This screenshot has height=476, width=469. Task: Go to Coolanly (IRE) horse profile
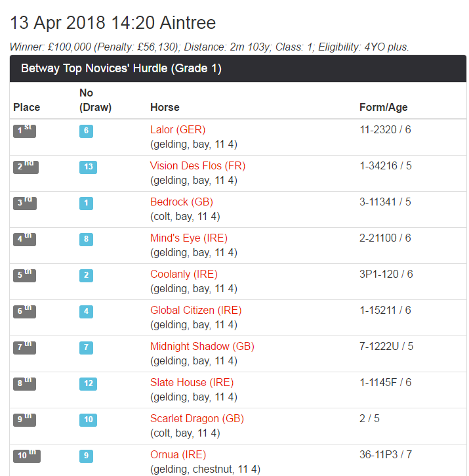[x=184, y=274]
